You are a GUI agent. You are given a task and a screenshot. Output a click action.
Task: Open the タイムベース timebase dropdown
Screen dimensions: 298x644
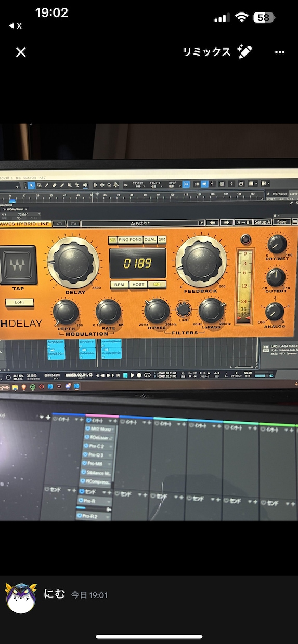156,184
